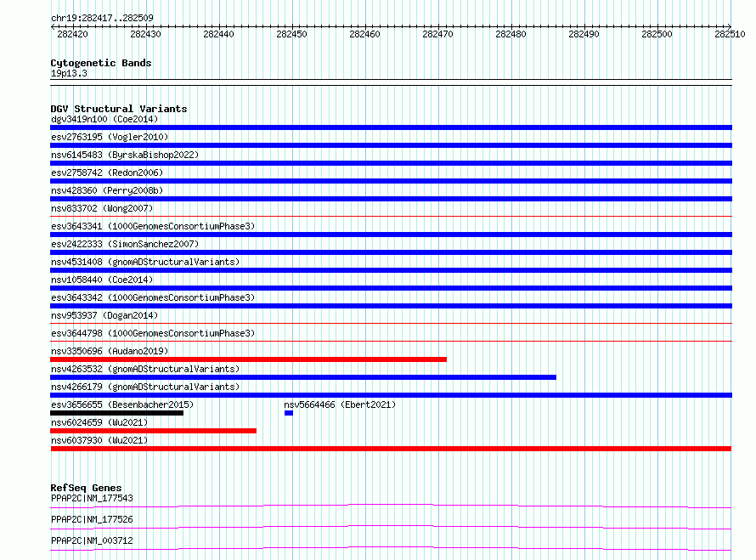This screenshot has width=756, height=560.
Task: Select the thin red line of nsv833702
Action: [391, 217]
